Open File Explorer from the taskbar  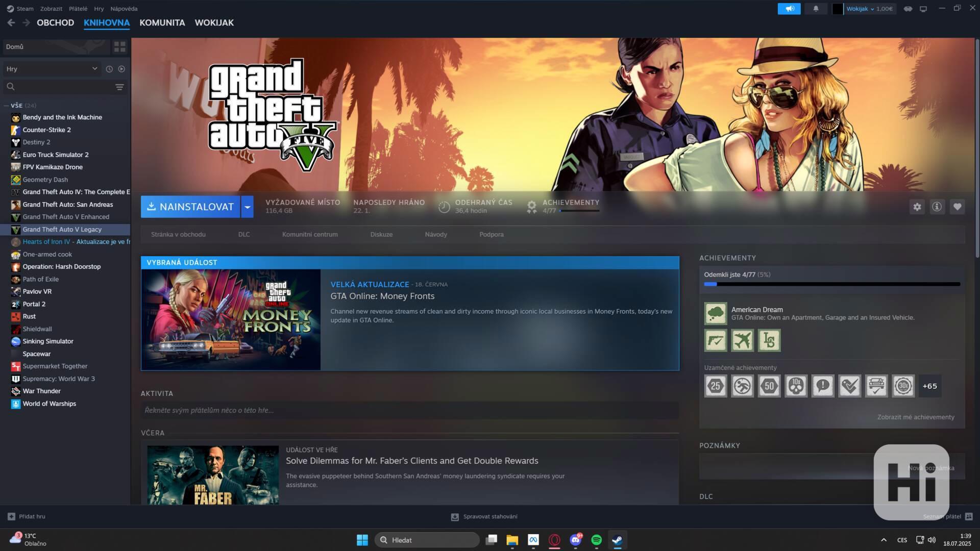pos(512,540)
